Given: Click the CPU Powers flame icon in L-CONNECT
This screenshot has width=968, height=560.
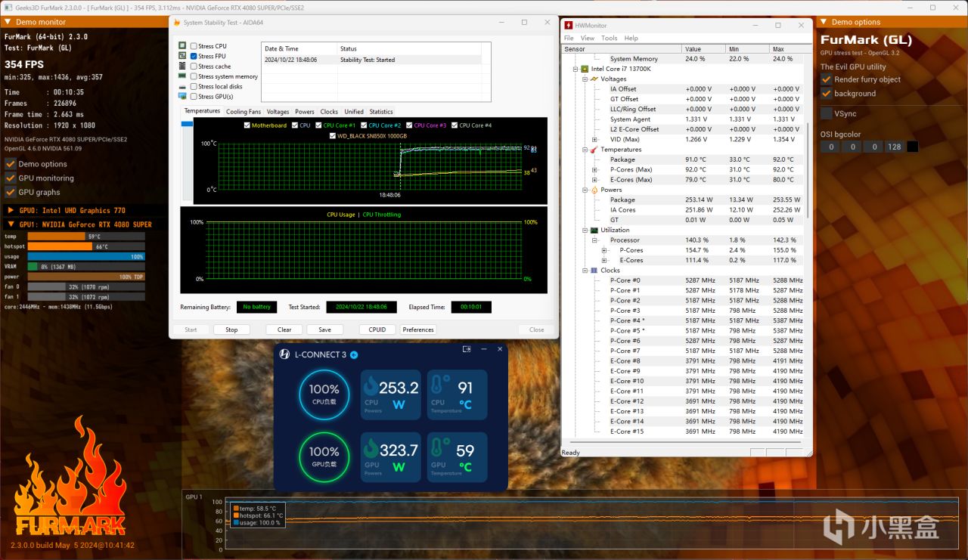Looking at the screenshot, I should (371, 386).
